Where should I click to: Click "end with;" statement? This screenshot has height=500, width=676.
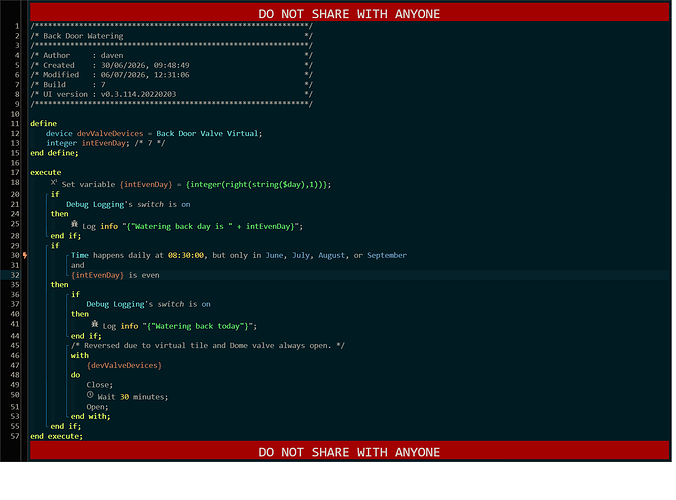coord(91,416)
